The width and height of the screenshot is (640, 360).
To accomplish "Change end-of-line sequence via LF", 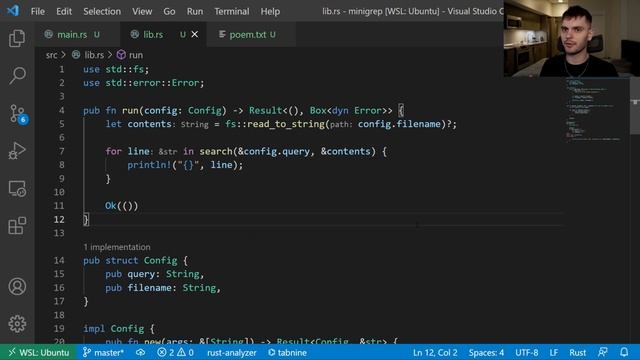I will coord(553,352).
